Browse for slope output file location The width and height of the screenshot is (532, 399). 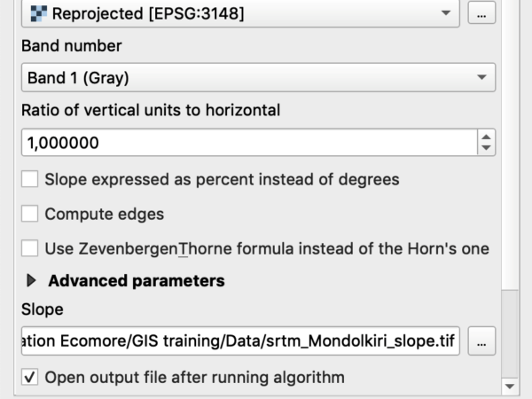click(x=481, y=341)
